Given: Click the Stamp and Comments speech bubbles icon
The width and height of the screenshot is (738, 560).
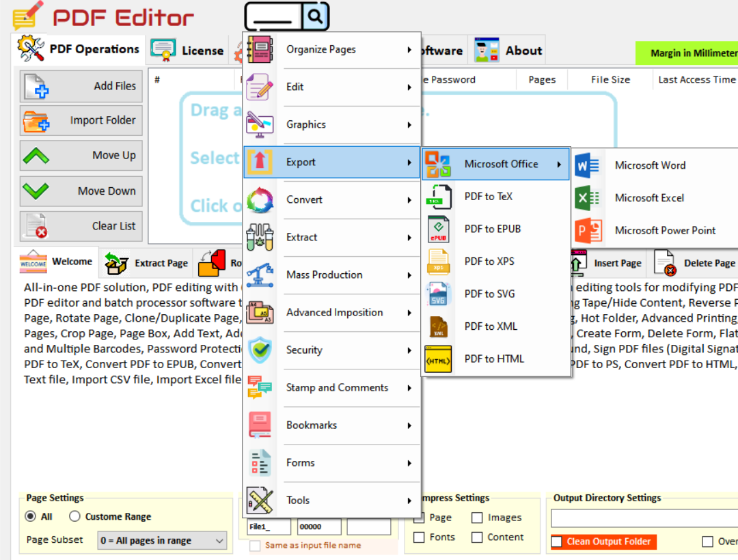Looking at the screenshot, I should click(260, 388).
